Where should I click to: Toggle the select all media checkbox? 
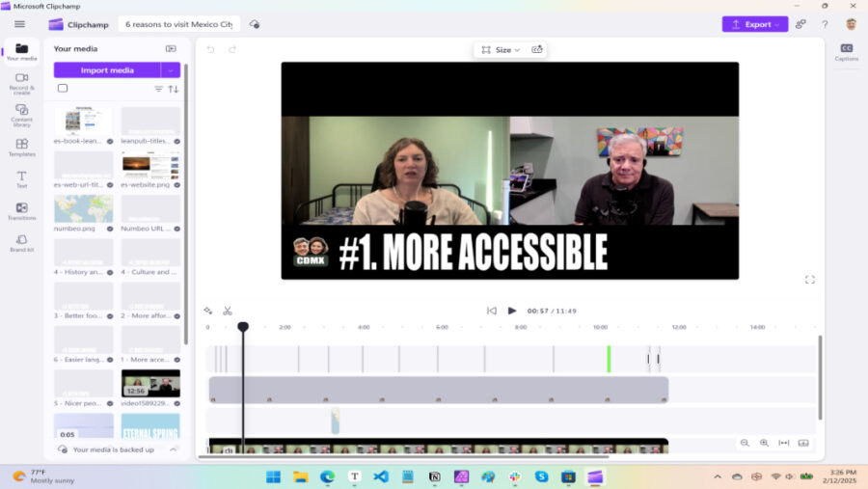[63, 89]
